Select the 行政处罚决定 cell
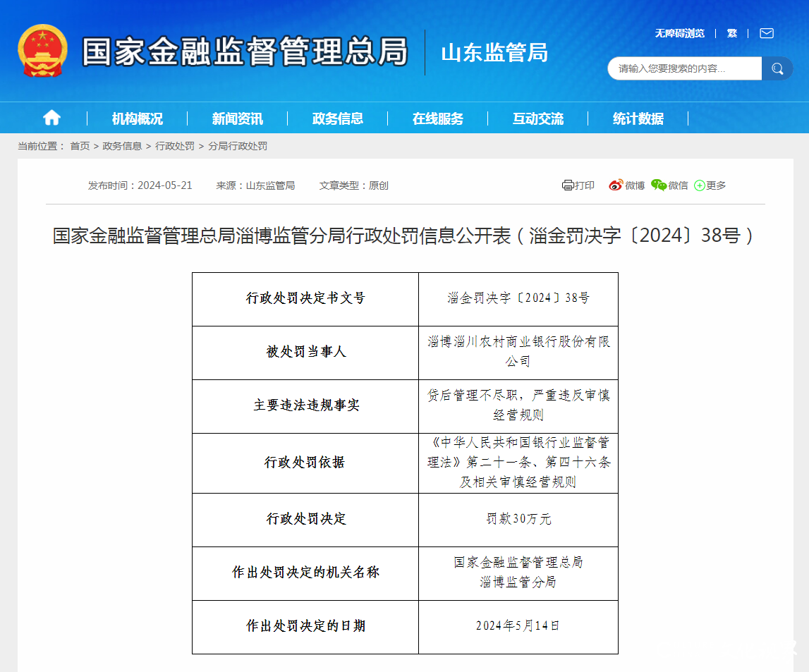 point(305,520)
